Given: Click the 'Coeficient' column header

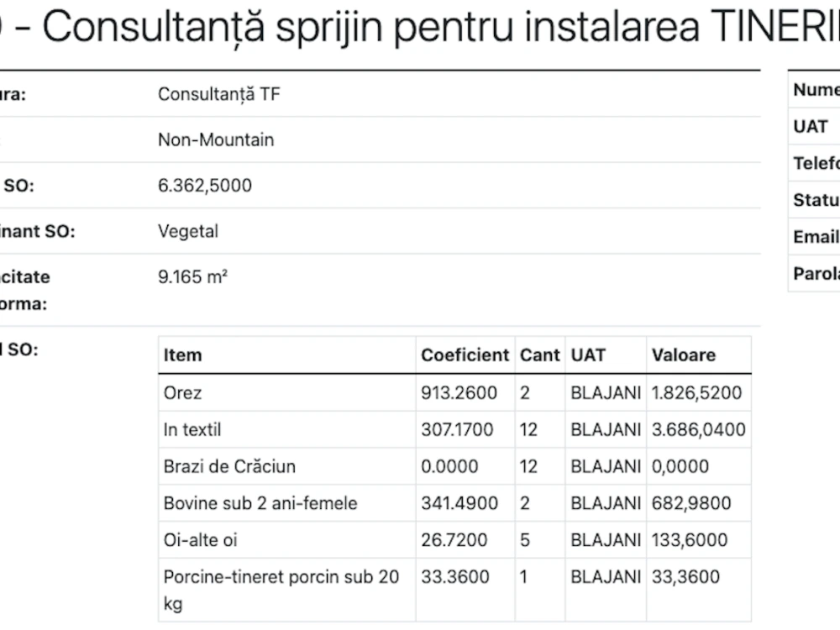Looking at the screenshot, I should [465, 354].
